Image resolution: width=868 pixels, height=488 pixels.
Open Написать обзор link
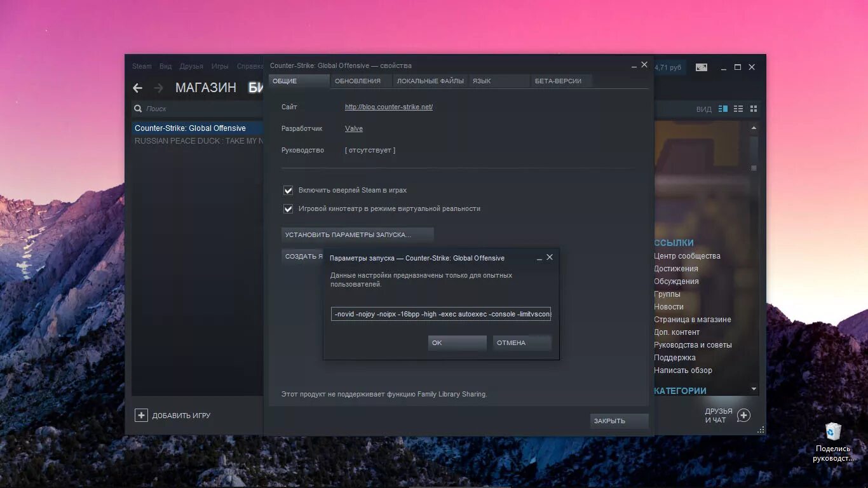point(683,370)
